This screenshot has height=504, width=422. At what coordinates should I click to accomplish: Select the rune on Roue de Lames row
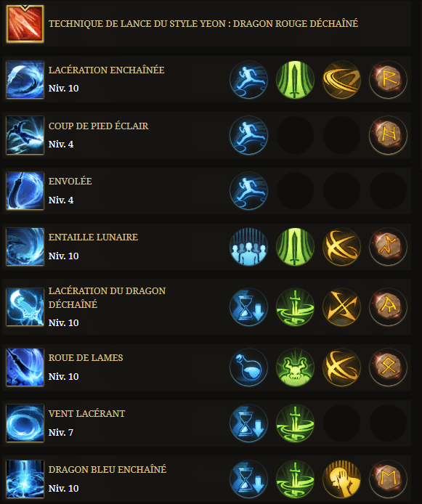point(388,367)
